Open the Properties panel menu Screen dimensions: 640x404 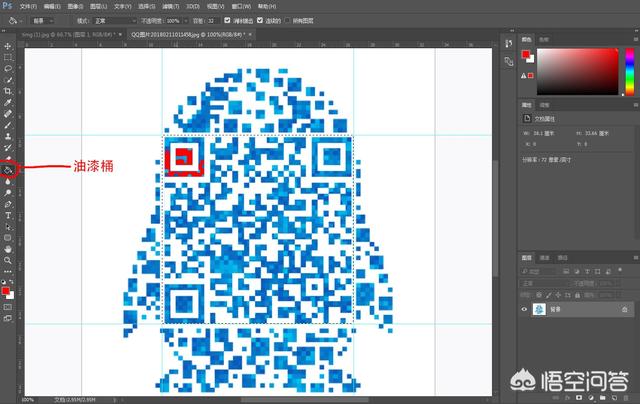636,105
